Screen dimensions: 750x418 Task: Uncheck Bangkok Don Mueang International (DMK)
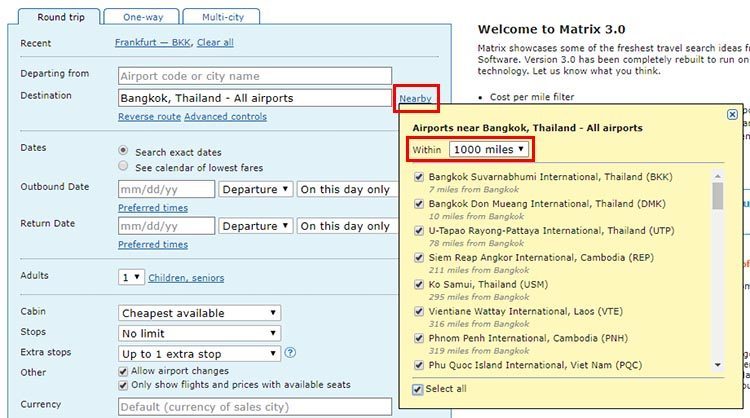click(x=419, y=204)
